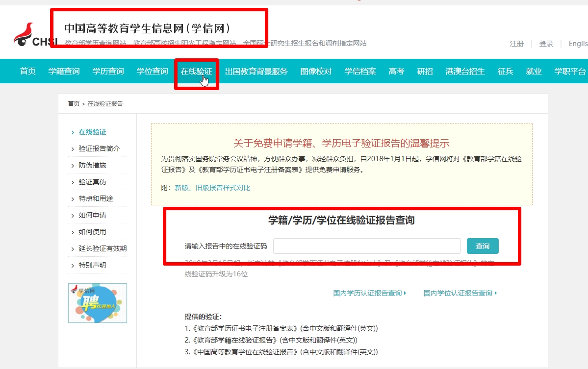Click the 中国高等教育学生信息网(学信网) title
The image size is (588, 369).
pos(147,28)
